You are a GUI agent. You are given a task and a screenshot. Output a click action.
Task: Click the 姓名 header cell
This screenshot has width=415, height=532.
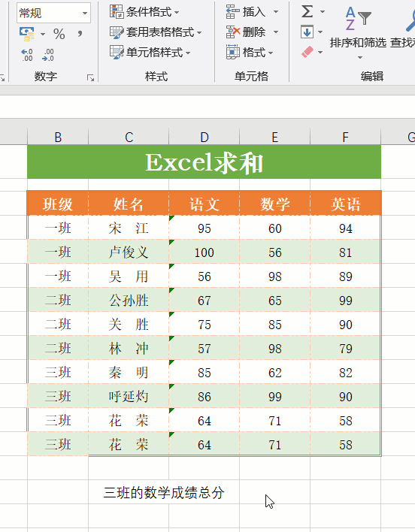[x=129, y=204]
